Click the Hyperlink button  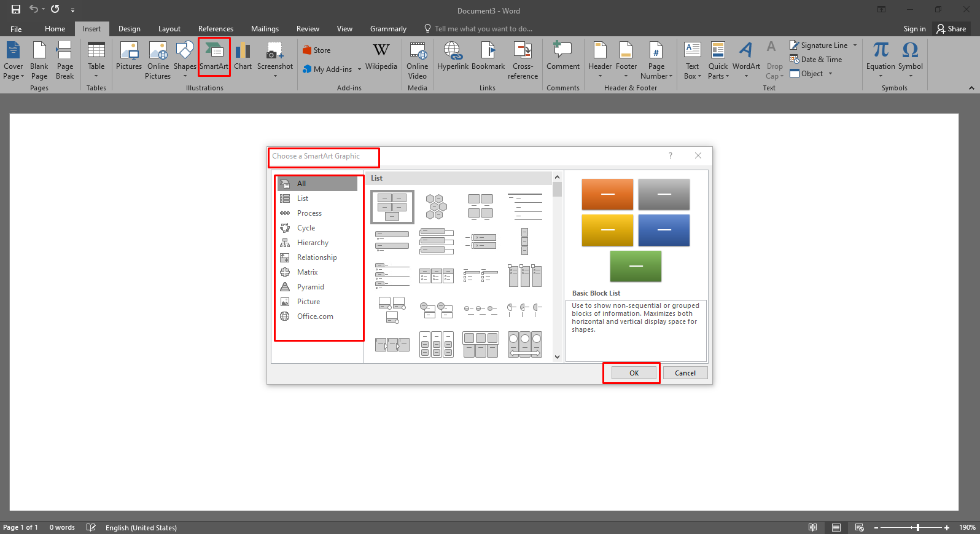pyautogui.click(x=453, y=57)
